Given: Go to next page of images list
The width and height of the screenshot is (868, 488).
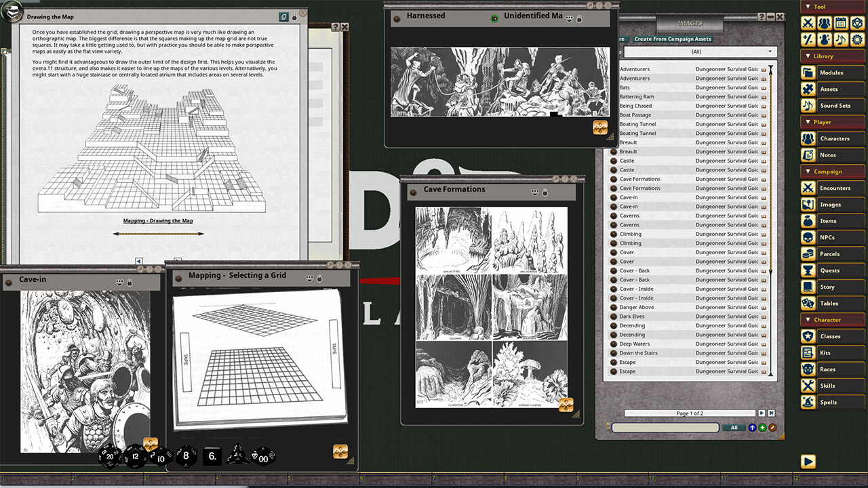Looking at the screenshot, I should [762, 413].
